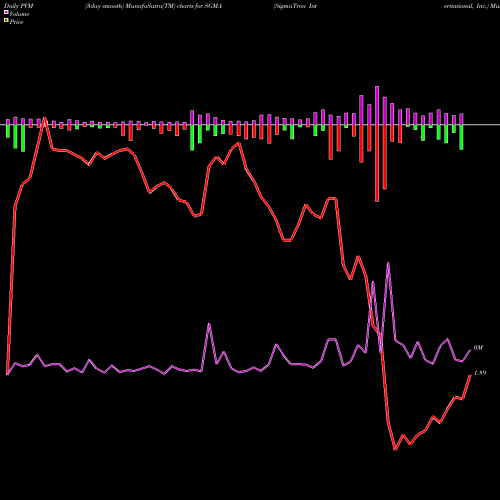Viewport: 500px width, 500px height.
Task: Click the 'Volume' legend label
Action: coord(19,14)
